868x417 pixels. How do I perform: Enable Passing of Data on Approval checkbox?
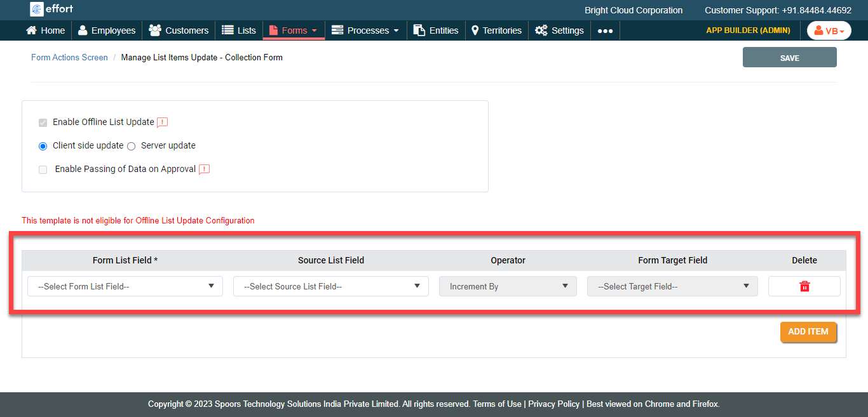(43, 169)
